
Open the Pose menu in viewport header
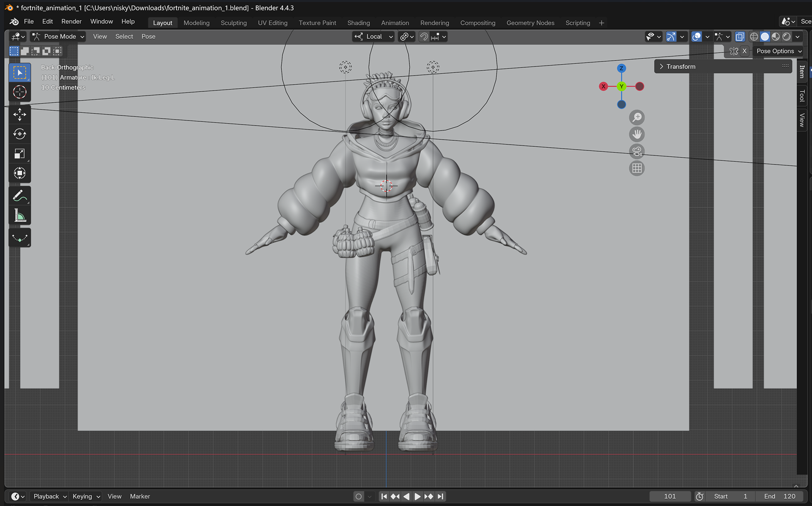pos(148,37)
